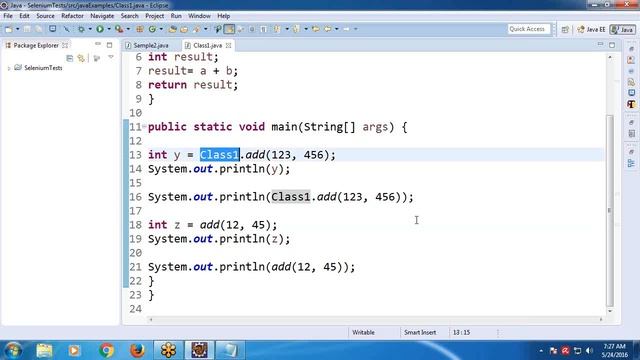640x360 pixels.
Task: Close the Package Explorer view
Action: point(65,45)
